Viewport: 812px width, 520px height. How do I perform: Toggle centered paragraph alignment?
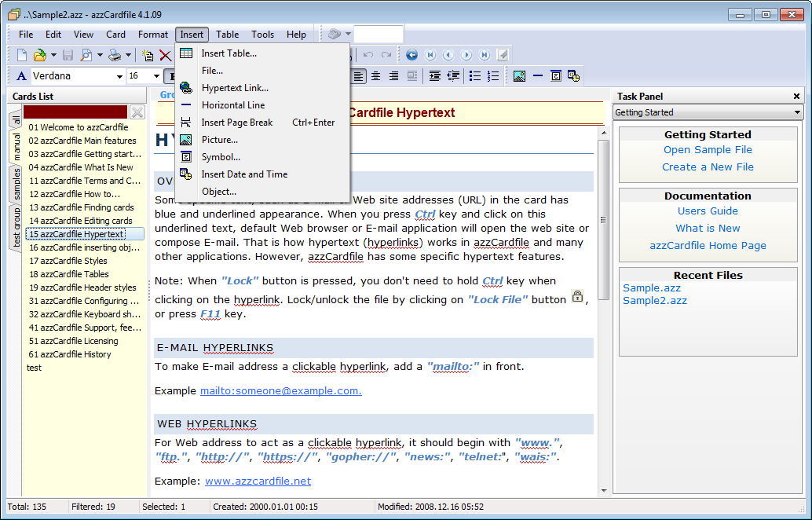(x=376, y=75)
